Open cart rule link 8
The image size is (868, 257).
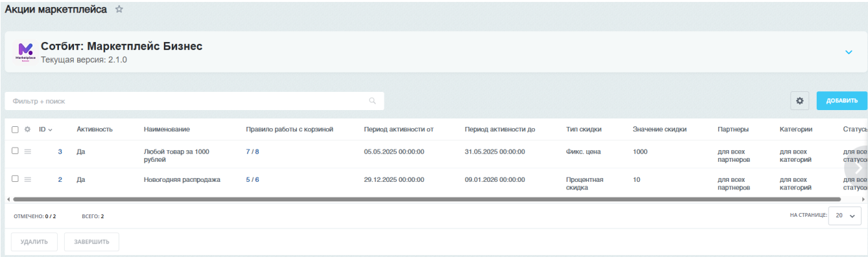click(x=257, y=151)
